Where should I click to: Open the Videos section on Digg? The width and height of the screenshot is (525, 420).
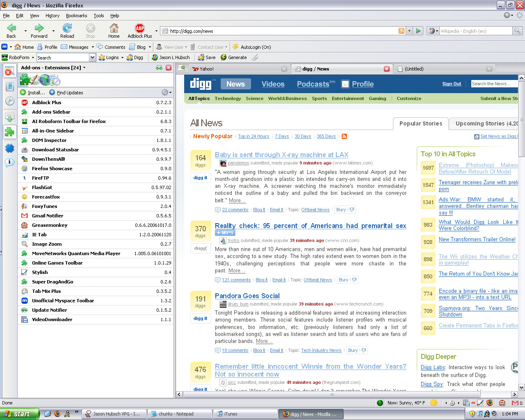point(273,84)
